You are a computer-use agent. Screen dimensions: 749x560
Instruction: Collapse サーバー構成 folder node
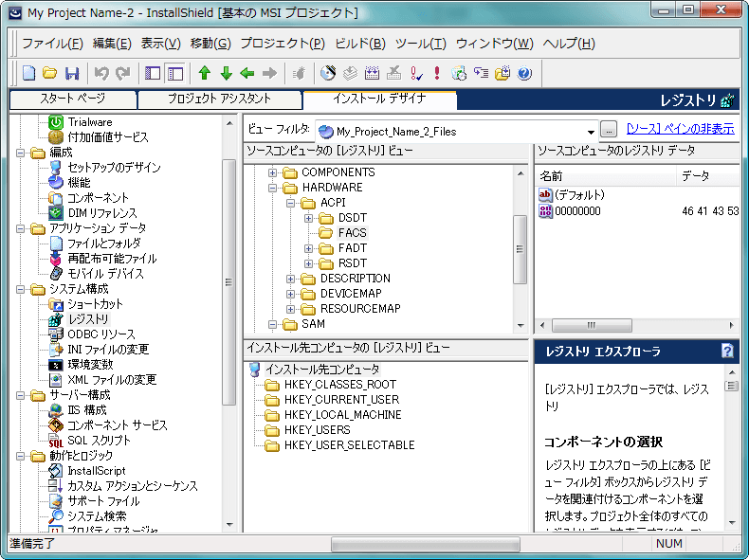pos(20,395)
